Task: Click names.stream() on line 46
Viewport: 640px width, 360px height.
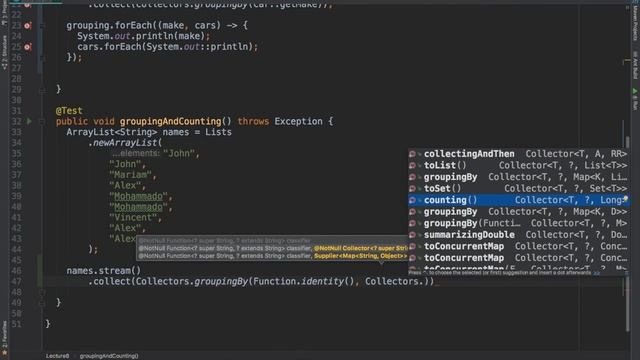Action: point(104,271)
